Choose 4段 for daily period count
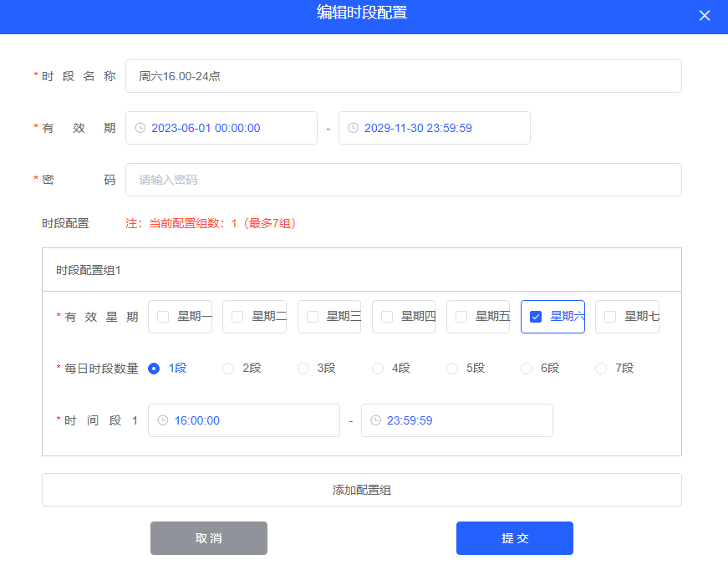The image size is (728, 575). pyautogui.click(x=378, y=369)
